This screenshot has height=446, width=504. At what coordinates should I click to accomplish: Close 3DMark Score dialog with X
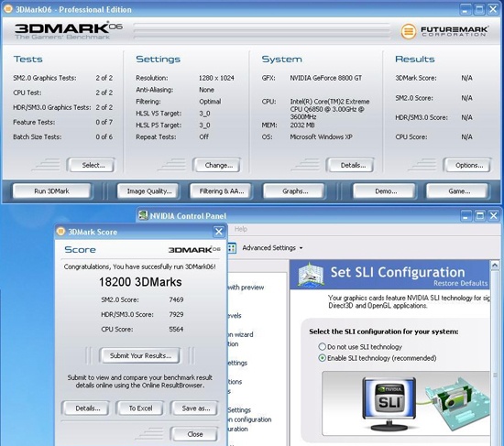coord(219,232)
